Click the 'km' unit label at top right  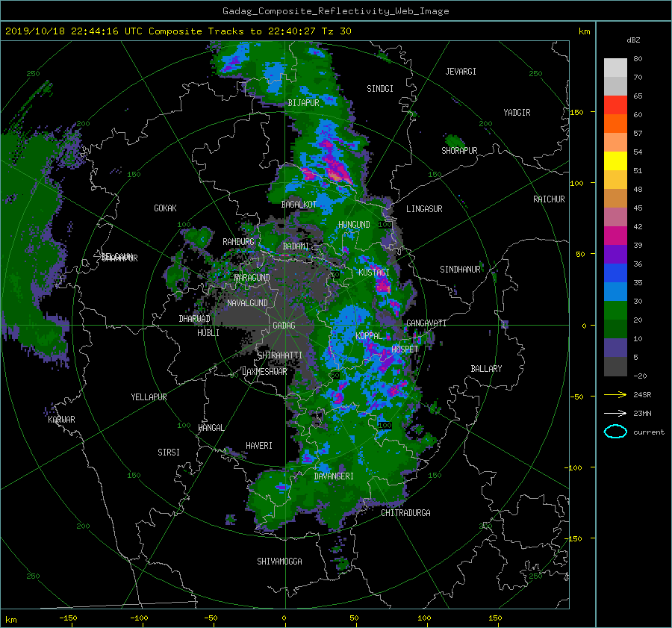(584, 31)
